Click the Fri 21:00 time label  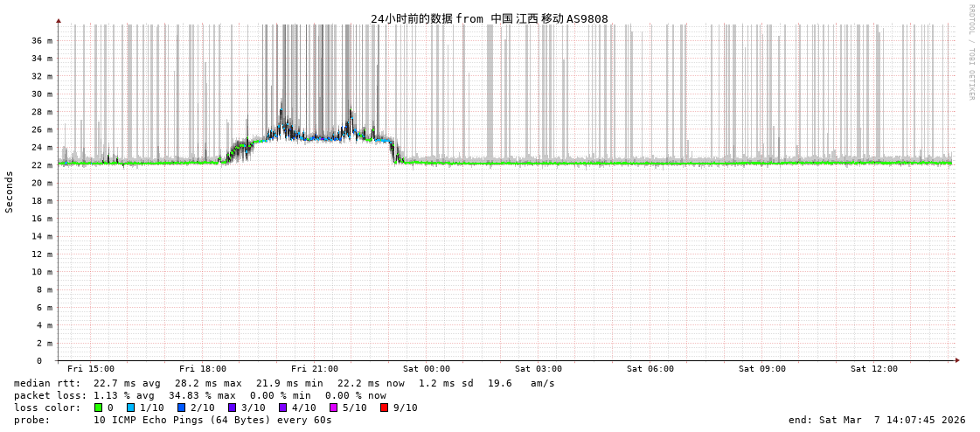(x=315, y=369)
